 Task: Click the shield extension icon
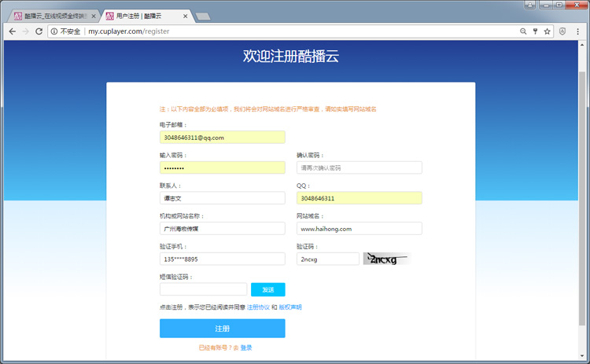tap(563, 31)
